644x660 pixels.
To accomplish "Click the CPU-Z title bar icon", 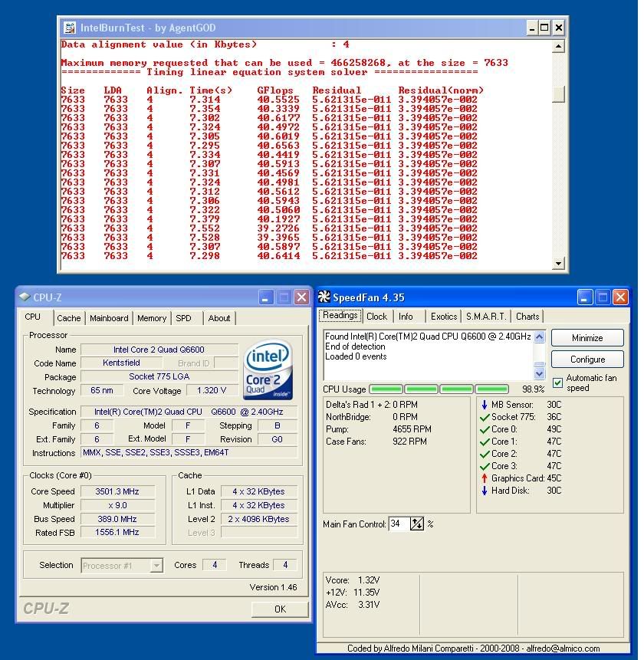I will [25, 297].
